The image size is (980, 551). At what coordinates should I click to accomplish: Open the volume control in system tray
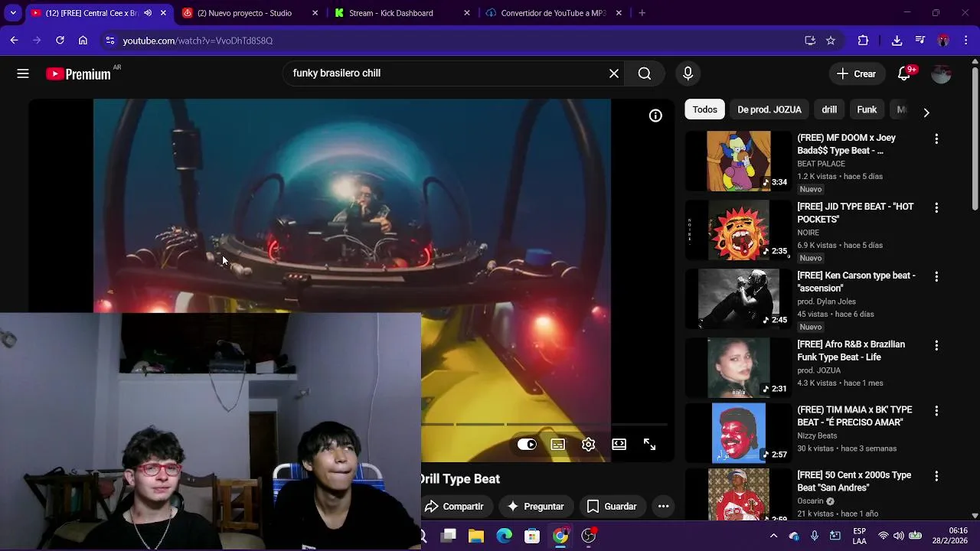899,536
